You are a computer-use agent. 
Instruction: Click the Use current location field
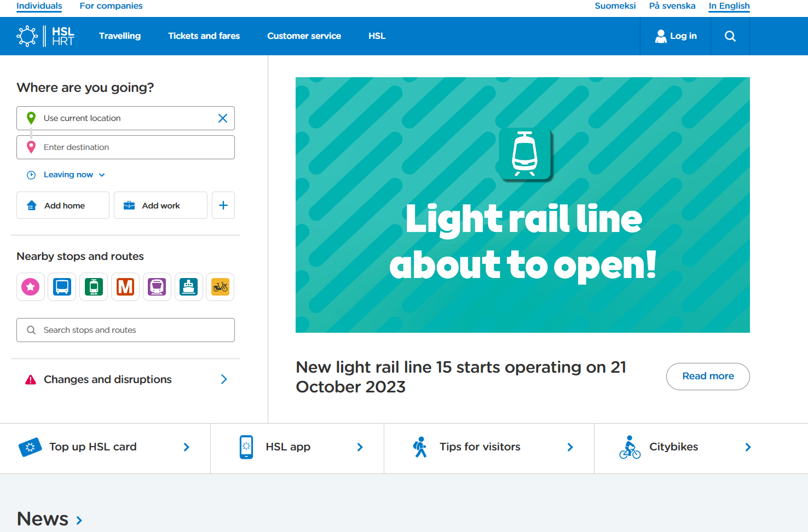(x=125, y=118)
